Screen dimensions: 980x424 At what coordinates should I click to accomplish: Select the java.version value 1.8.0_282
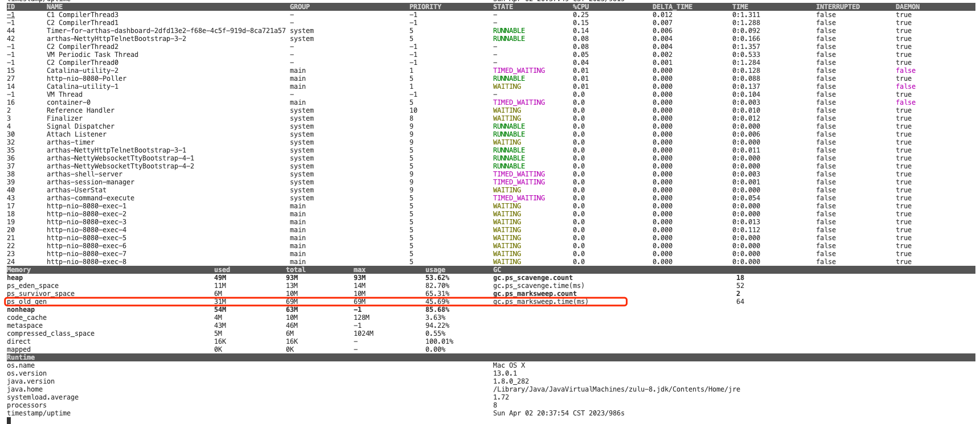click(x=511, y=381)
